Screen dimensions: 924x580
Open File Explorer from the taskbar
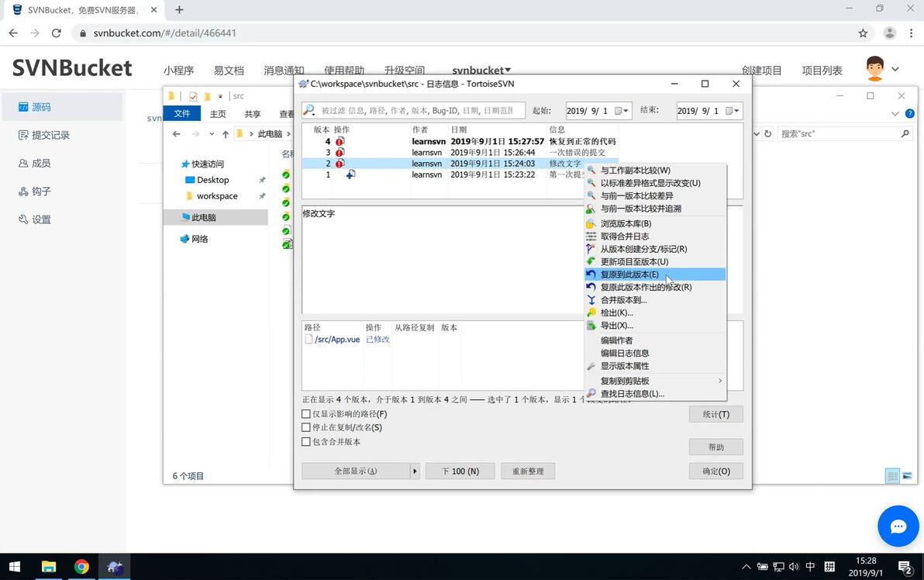[48, 567]
